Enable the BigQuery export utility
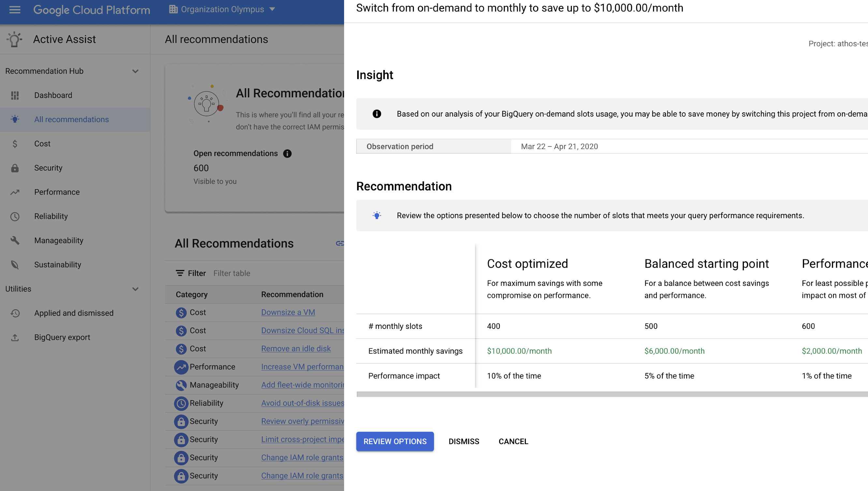Viewport: 868px width, 491px height. coord(62,337)
